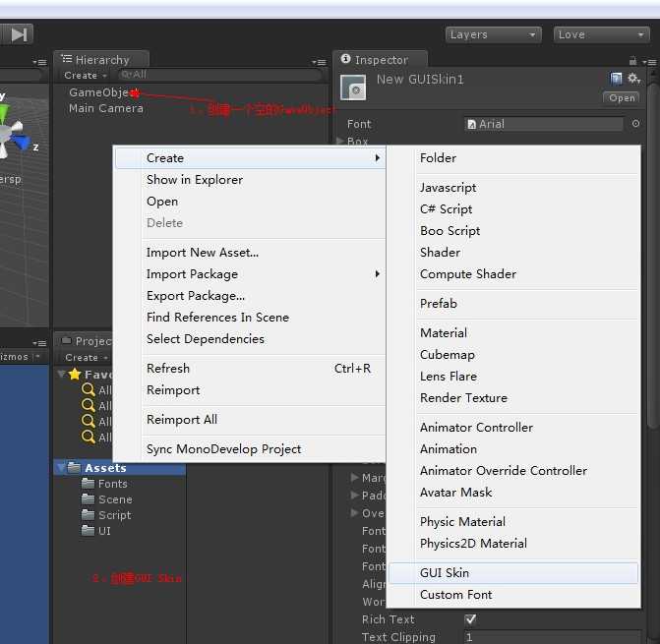Open the Hierarchy panel options menu

pyautogui.click(x=319, y=62)
